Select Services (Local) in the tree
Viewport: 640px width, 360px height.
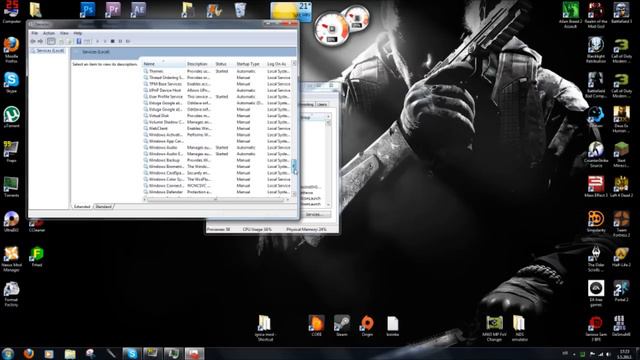click(x=48, y=51)
